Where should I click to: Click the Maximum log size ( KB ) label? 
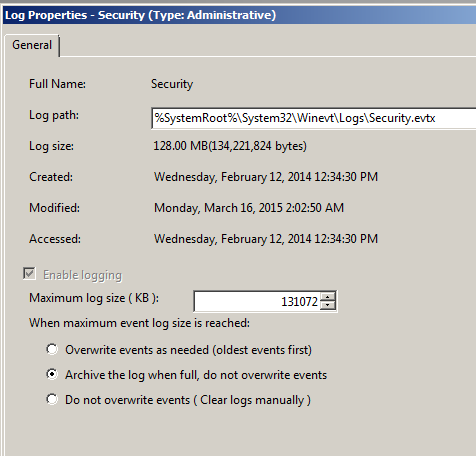[94, 298]
